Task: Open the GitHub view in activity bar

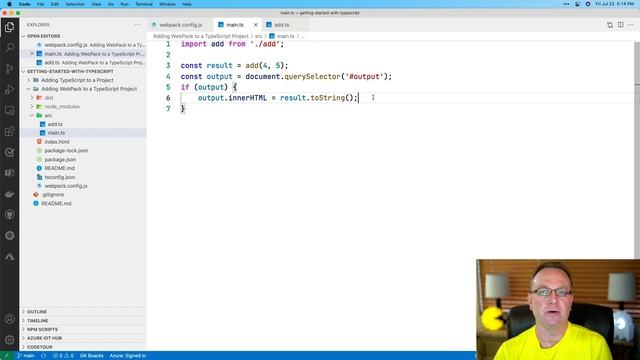Action: click(x=9, y=215)
